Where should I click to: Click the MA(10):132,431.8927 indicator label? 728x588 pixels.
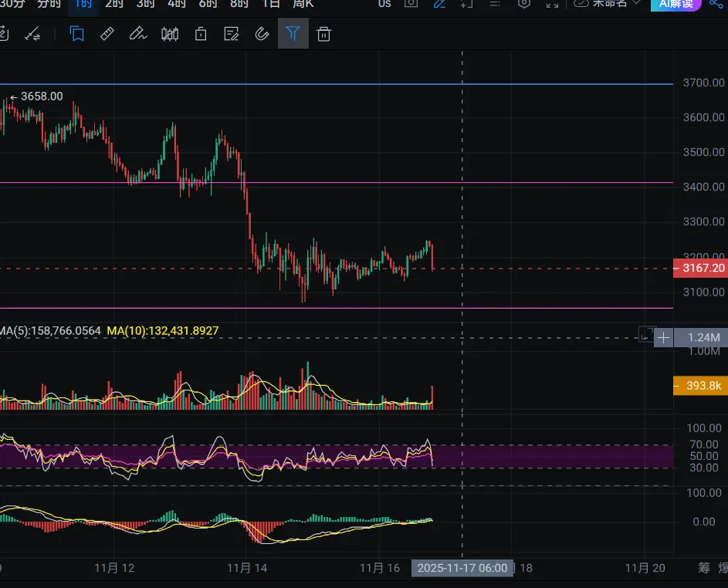coord(162,330)
